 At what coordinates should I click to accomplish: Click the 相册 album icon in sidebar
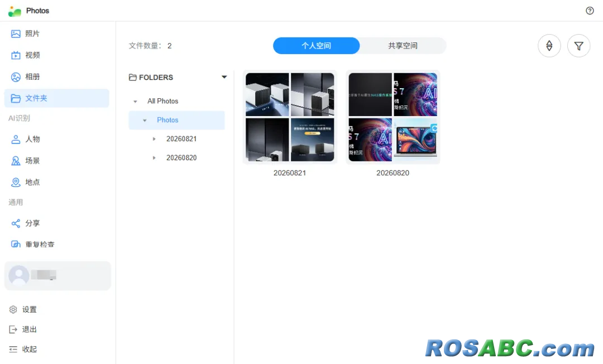pos(16,77)
